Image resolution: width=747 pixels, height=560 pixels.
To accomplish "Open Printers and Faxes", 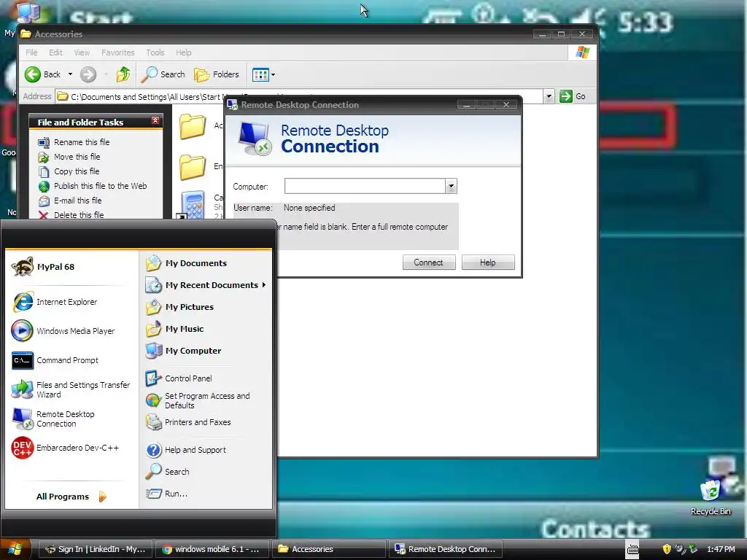I will [x=188, y=422].
